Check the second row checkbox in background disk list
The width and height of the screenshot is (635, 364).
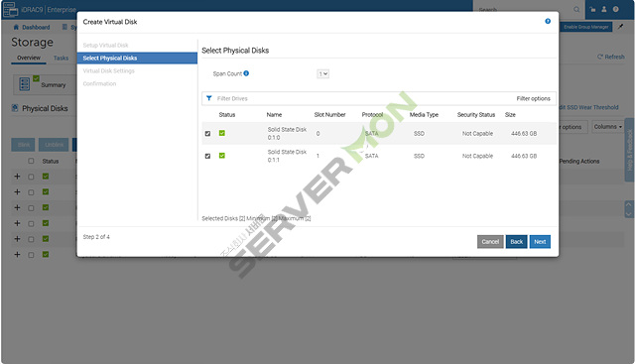pos(31,192)
